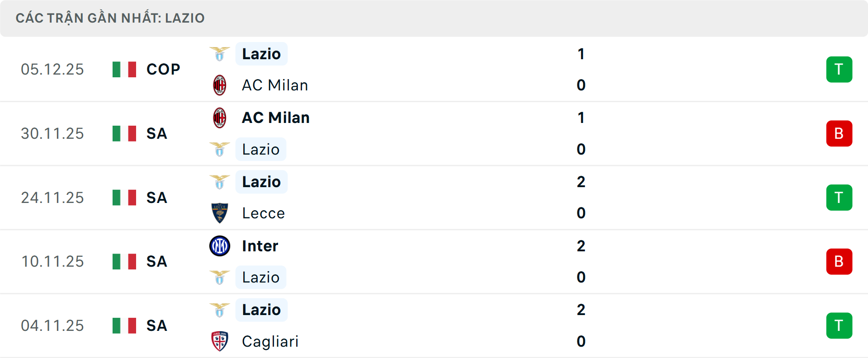
Task: Click the Lecce club badge
Action: [220, 213]
